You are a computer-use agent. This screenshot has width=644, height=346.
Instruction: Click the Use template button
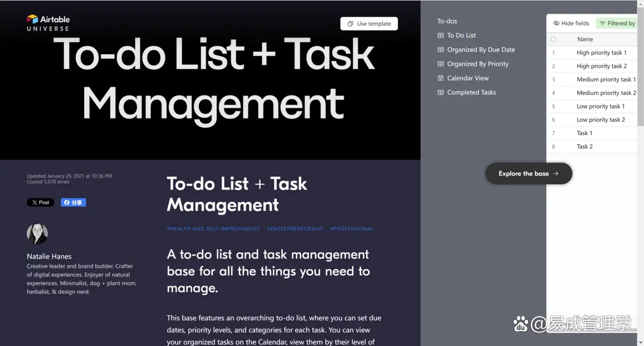tap(369, 24)
